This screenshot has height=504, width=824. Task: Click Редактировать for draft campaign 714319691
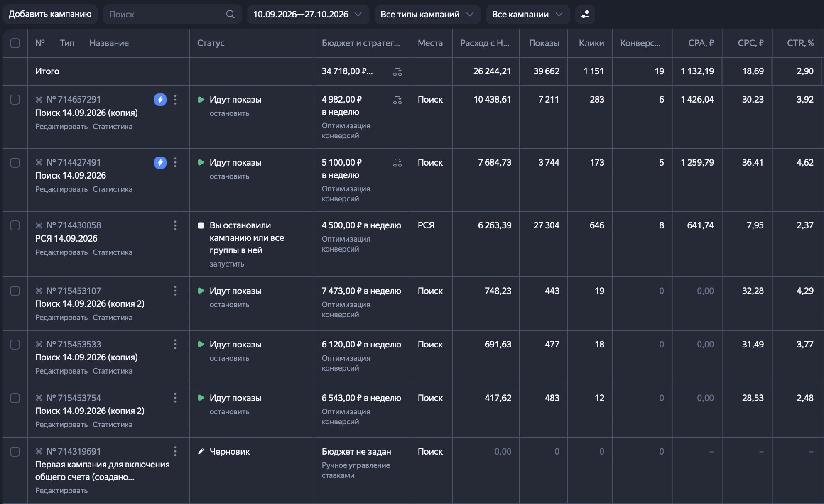click(61, 491)
